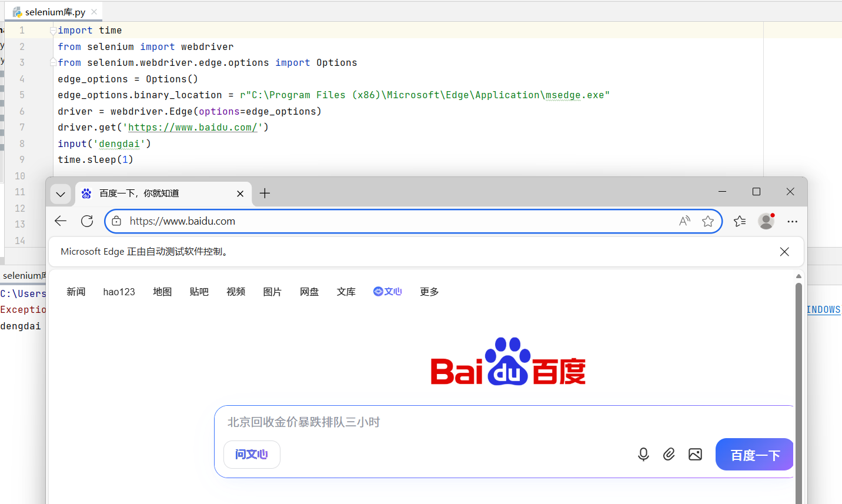The width and height of the screenshot is (842, 504).
Task: Reload the Baidu page in Edge
Action: (x=87, y=221)
